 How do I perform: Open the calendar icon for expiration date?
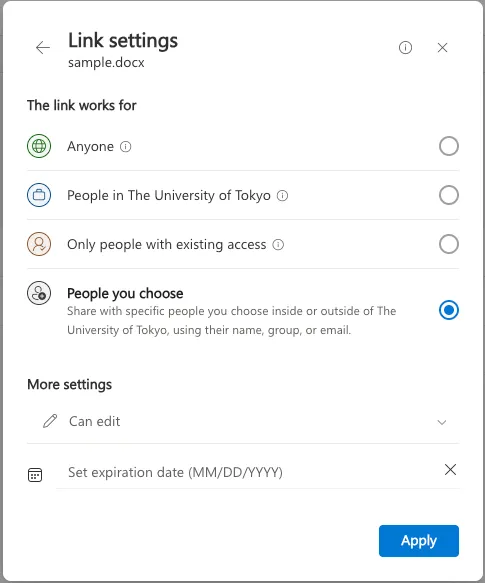pos(35,475)
